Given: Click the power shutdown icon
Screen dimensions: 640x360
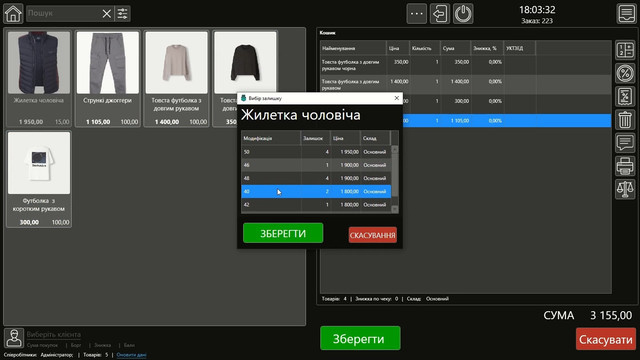Looking at the screenshot, I should [463, 14].
